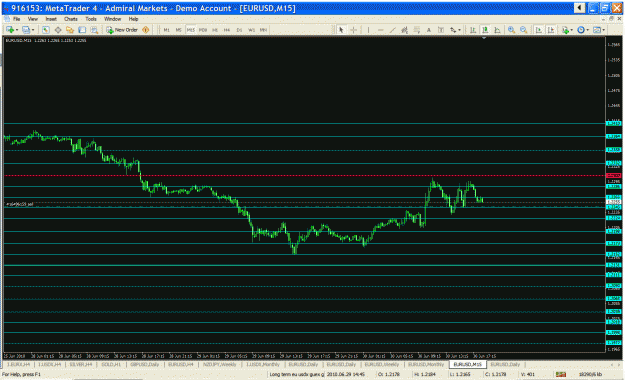Toggle chart shift from right border
Image resolution: width=625 pixels, height=380 pixels.
click(551, 30)
